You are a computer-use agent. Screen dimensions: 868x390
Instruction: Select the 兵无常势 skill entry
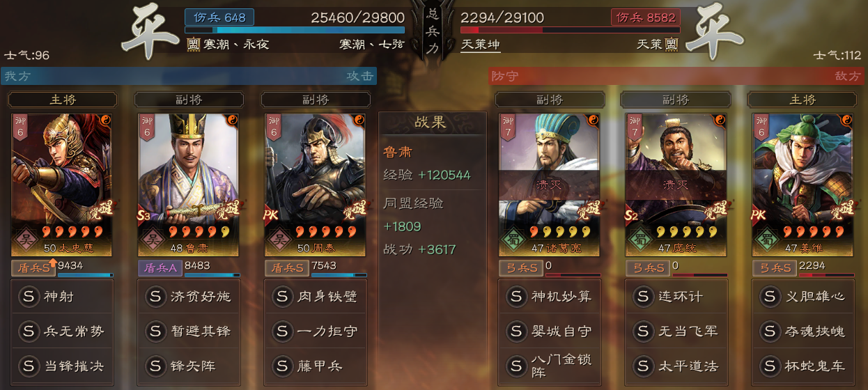tap(63, 331)
